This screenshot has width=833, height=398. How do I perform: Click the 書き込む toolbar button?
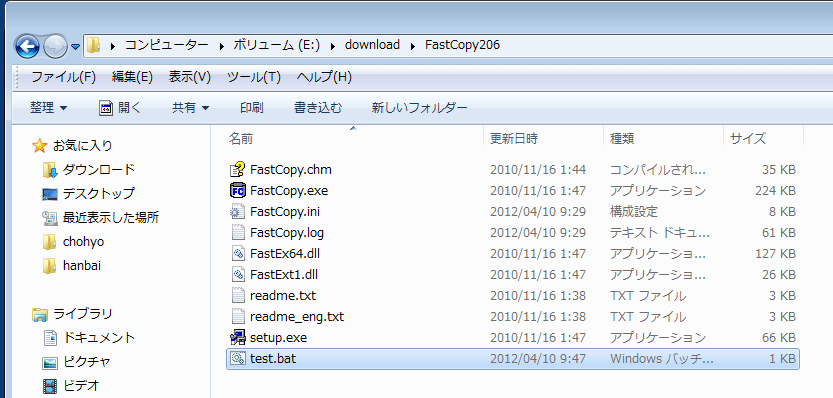pos(318,108)
